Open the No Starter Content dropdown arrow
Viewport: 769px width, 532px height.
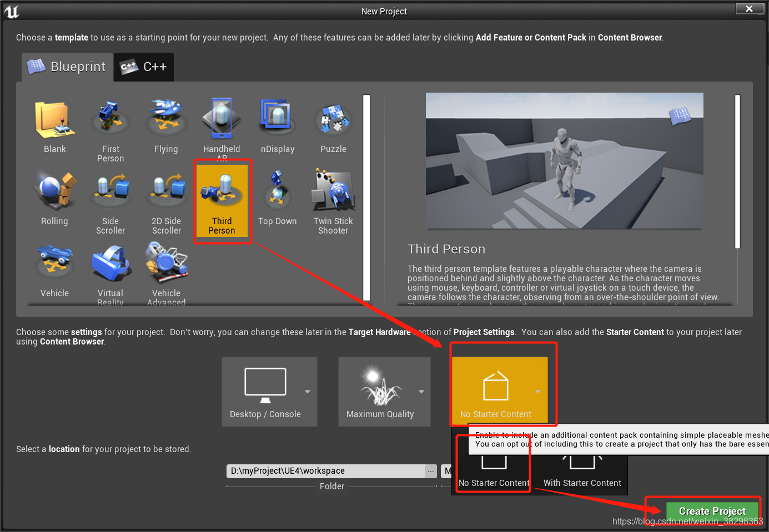click(x=538, y=392)
